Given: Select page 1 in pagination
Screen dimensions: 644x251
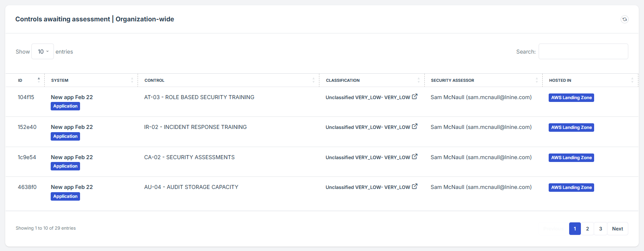Looking at the screenshot, I should 575,229.
